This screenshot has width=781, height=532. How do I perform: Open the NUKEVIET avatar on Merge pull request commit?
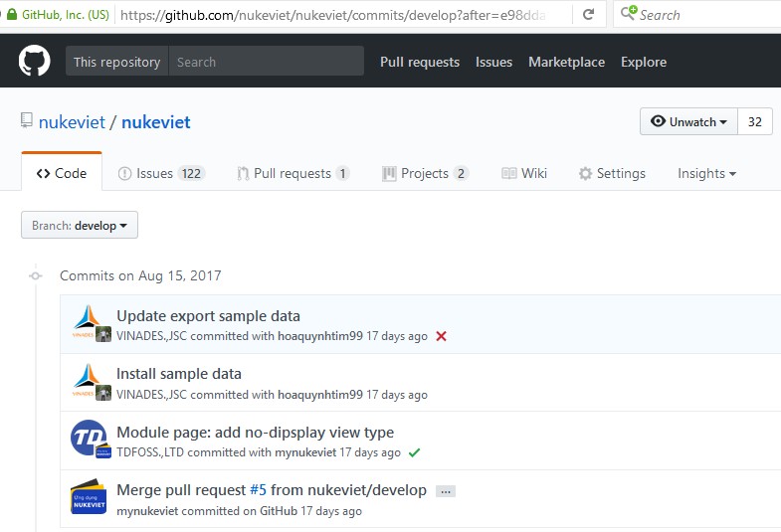(x=89, y=496)
